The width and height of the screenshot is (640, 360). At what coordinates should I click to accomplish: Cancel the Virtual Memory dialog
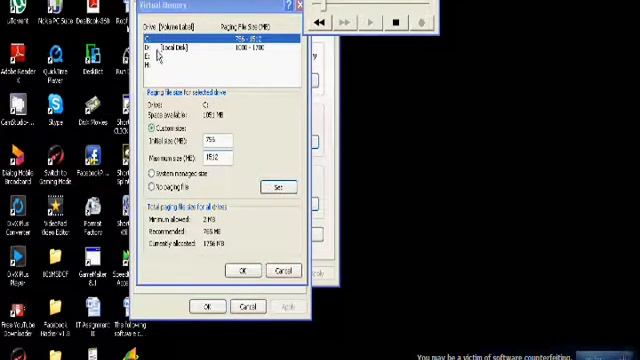point(284,271)
